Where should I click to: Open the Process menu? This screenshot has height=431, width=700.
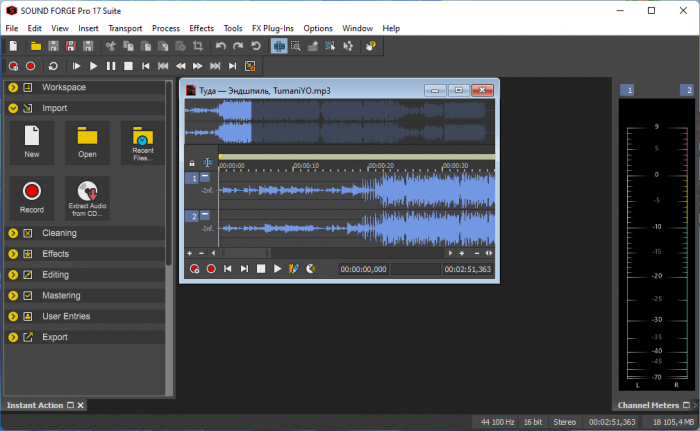click(x=166, y=28)
